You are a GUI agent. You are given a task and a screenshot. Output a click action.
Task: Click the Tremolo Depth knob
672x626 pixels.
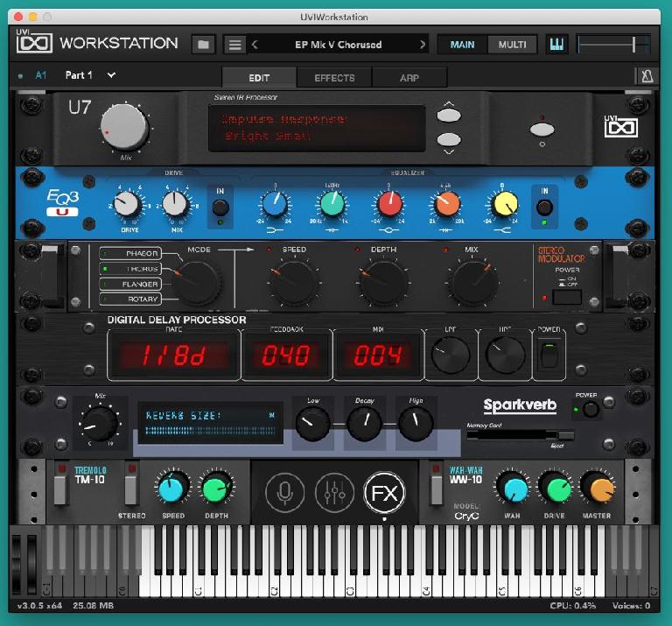[217, 489]
